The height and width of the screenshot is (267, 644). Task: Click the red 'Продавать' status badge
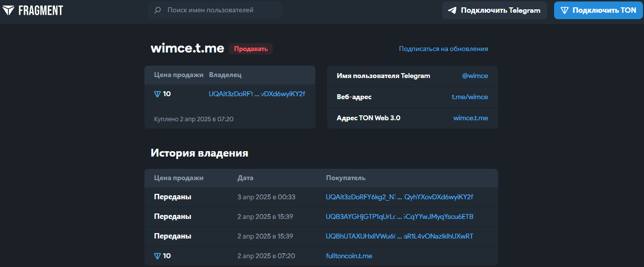(x=251, y=49)
